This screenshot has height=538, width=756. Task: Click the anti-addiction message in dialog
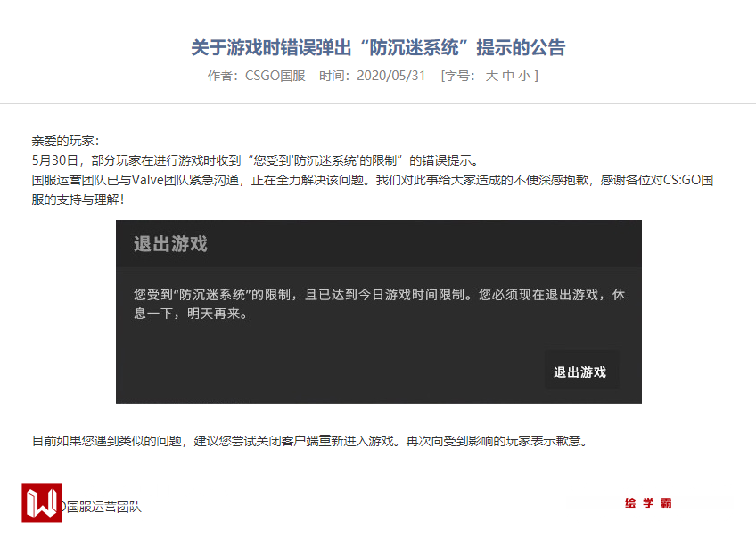click(380, 304)
